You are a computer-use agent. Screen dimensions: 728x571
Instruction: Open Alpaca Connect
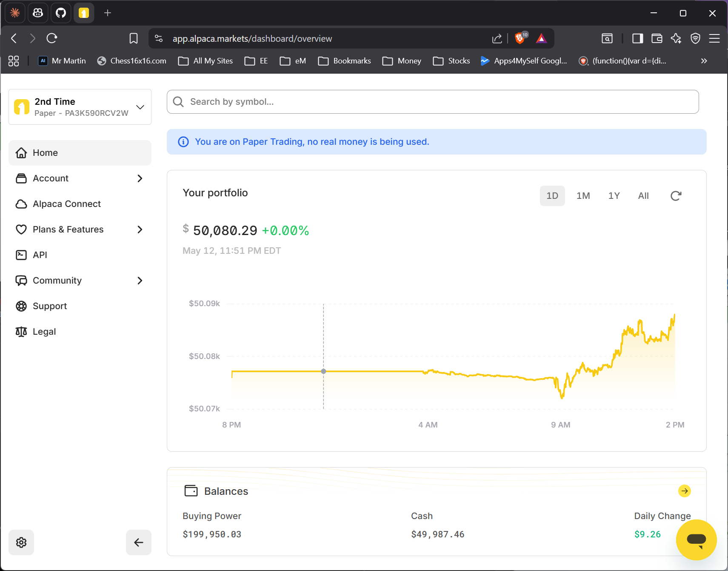(x=80, y=204)
